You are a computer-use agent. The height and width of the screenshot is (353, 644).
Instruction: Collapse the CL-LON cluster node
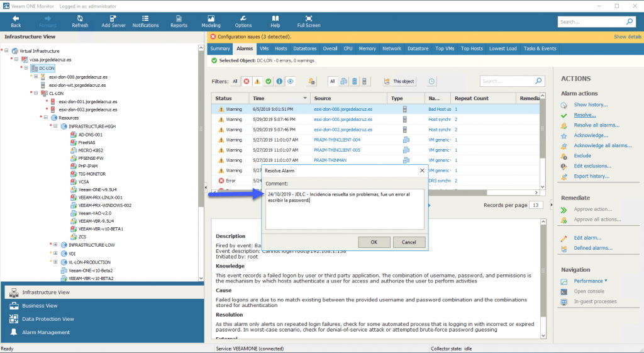(x=36, y=93)
